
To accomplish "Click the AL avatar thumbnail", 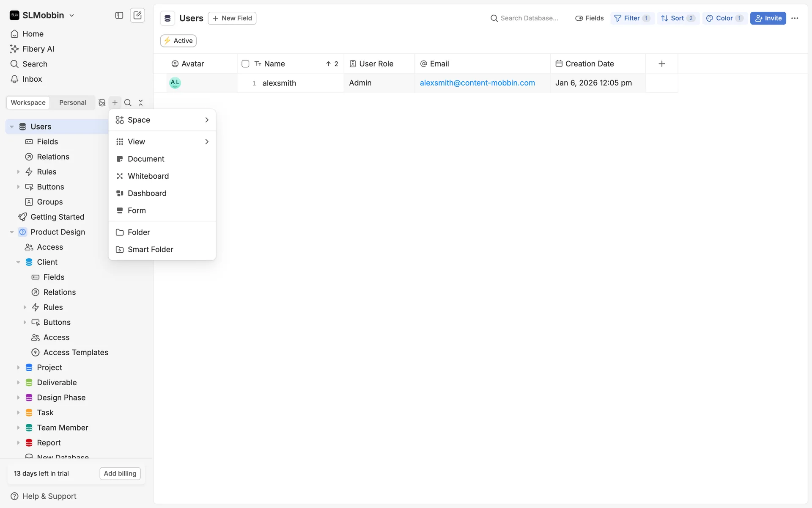I will pos(175,83).
